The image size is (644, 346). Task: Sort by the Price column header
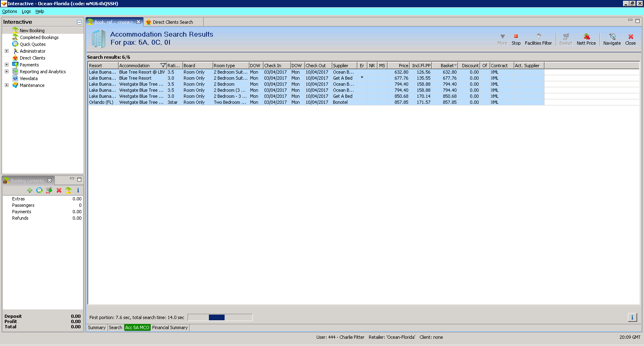point(398,66)
